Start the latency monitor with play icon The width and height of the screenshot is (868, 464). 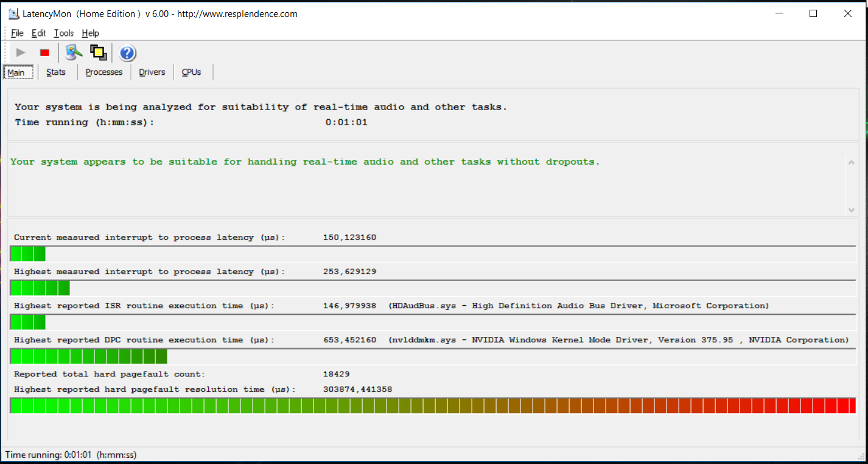21,53
